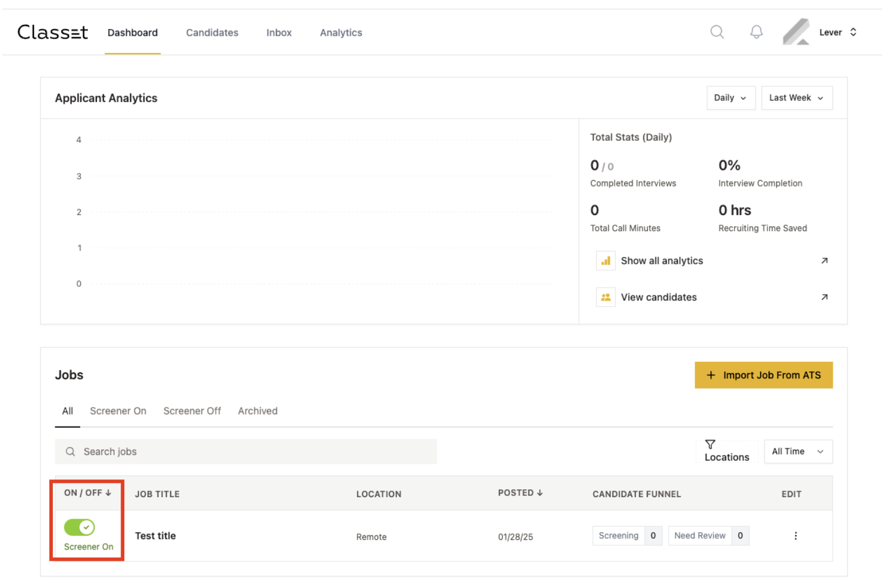Screen dimensions: 888x588
Task: Toggle off the screener for Test title
Action: pos(80,527)
